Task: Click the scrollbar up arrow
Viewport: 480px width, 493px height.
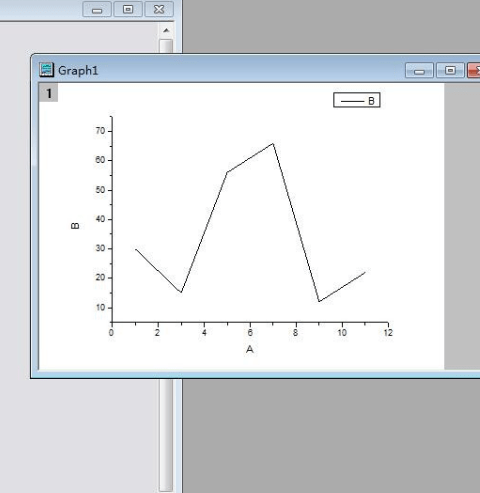Action: (166, 30)
